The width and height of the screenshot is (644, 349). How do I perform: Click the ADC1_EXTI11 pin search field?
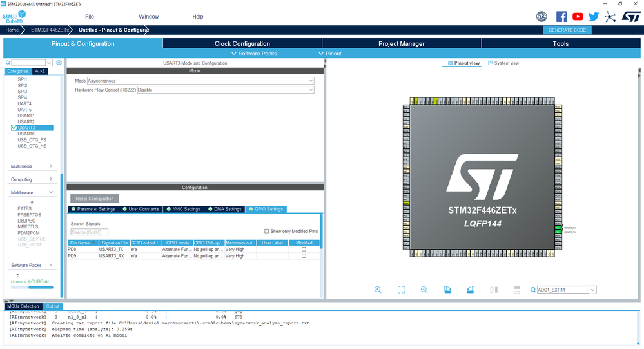(x=563, y=290)
